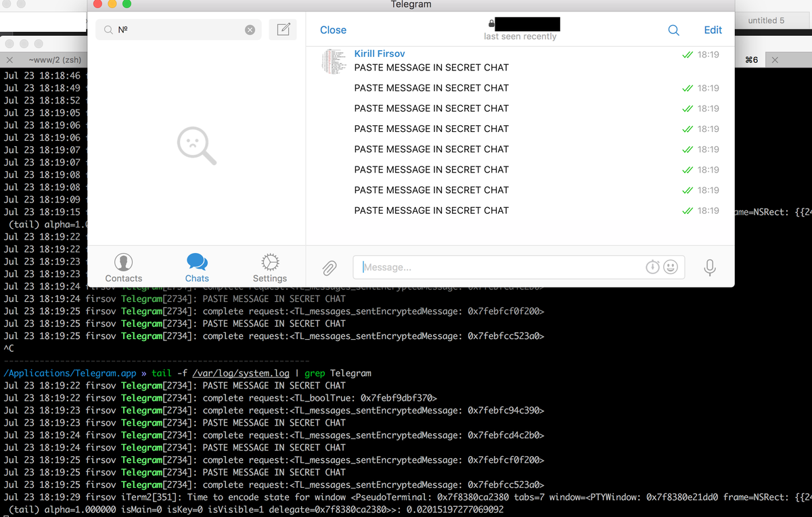Open the self-destruct timer icon

(x=652, y=267)
